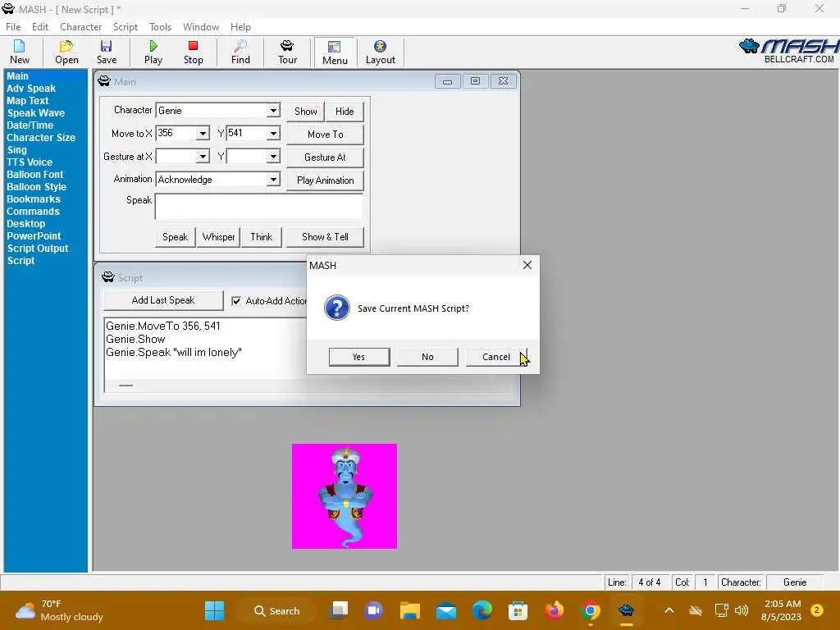This screenshot has height=630, width=840.
Task: Open the Edit menu
Action: coord(40,27)
